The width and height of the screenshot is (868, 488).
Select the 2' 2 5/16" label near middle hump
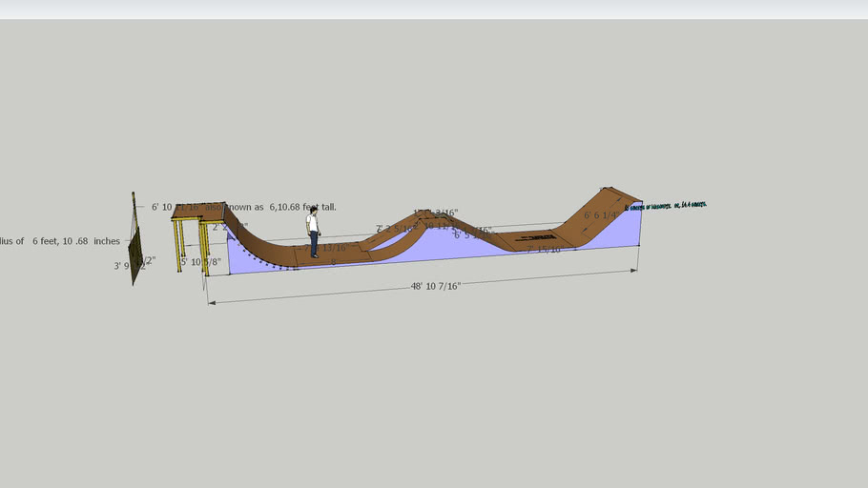pos(396,229)
